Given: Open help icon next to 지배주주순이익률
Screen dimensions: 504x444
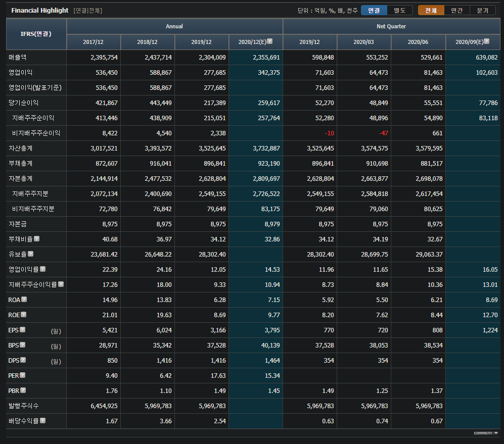Looking at the screenshot, I should coord(61,284).
